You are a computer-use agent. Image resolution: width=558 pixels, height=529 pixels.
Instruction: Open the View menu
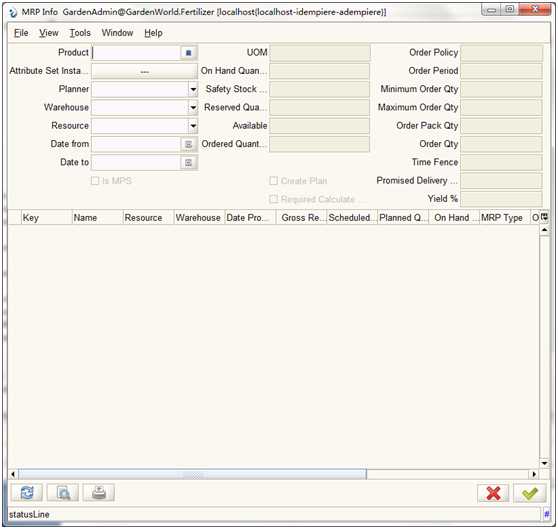coord(49,33)
